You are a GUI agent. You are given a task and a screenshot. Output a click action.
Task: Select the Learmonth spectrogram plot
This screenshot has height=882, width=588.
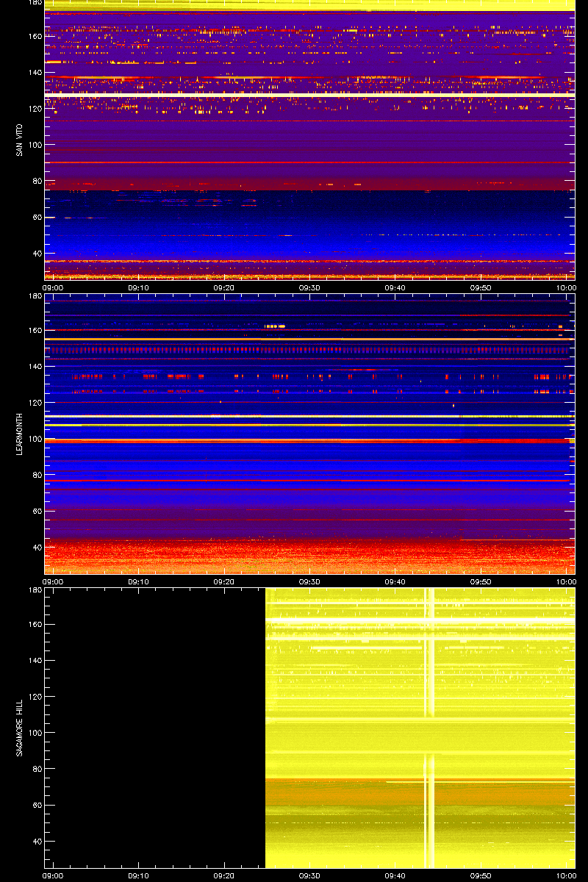(x=309, y=434)
